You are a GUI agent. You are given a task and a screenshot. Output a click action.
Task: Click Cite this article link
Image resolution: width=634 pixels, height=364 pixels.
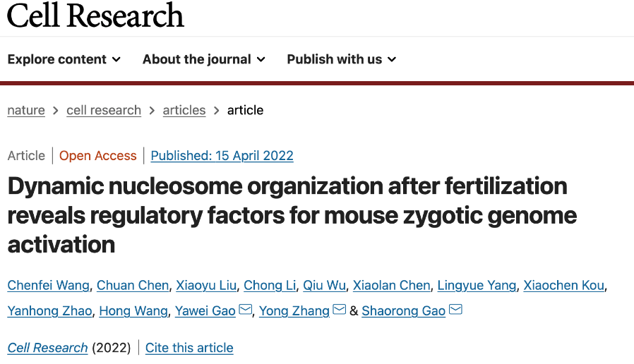pyautogui.click(x=189, y=348)
